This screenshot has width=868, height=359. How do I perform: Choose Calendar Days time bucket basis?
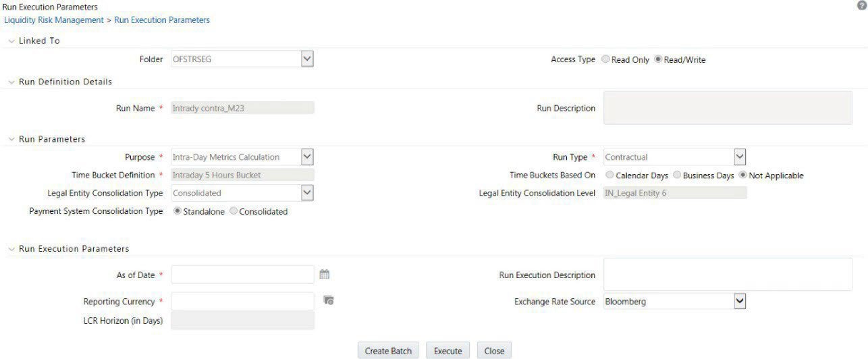(x=609, y=175)
